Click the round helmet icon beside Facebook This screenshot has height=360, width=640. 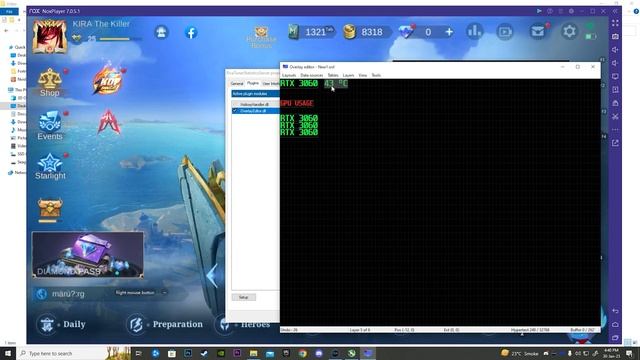(x=161, y=32)
